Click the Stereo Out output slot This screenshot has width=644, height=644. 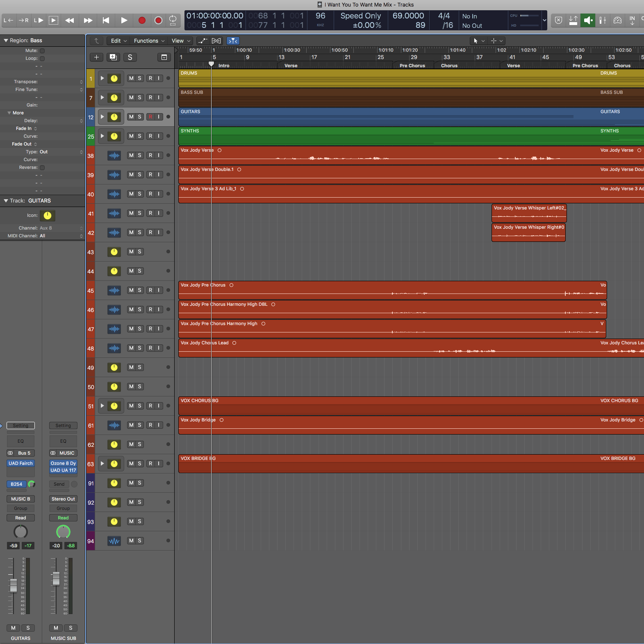coord(63,499)
